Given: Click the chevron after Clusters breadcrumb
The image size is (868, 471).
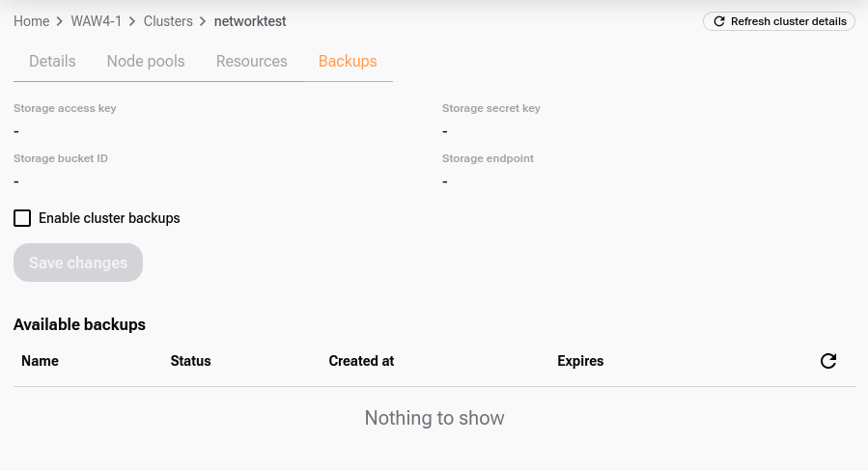Looking at the screenshot, I should [x=203, y=21].
